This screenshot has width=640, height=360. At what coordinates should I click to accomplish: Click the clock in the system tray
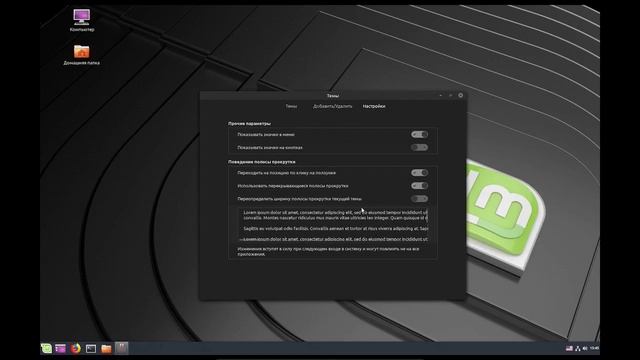click(x=594, y=348)
